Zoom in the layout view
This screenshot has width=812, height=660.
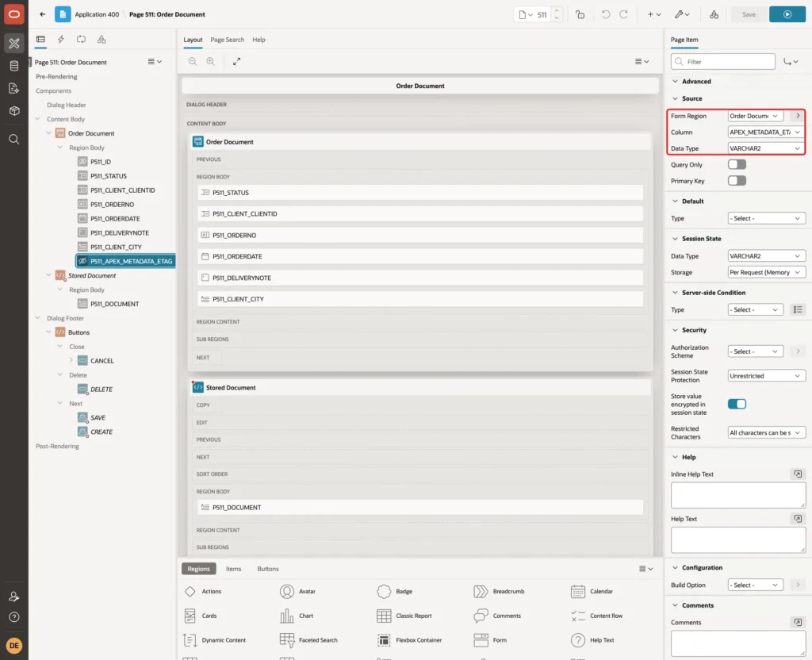tap(210, 61)
